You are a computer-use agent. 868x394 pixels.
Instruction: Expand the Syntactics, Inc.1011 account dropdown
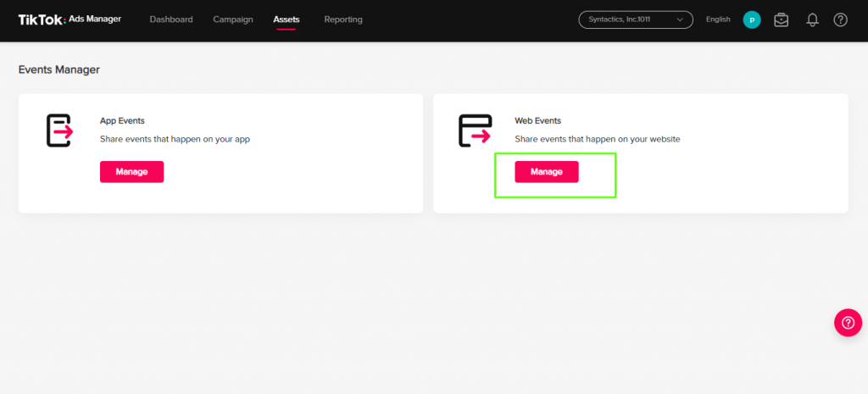636,19
